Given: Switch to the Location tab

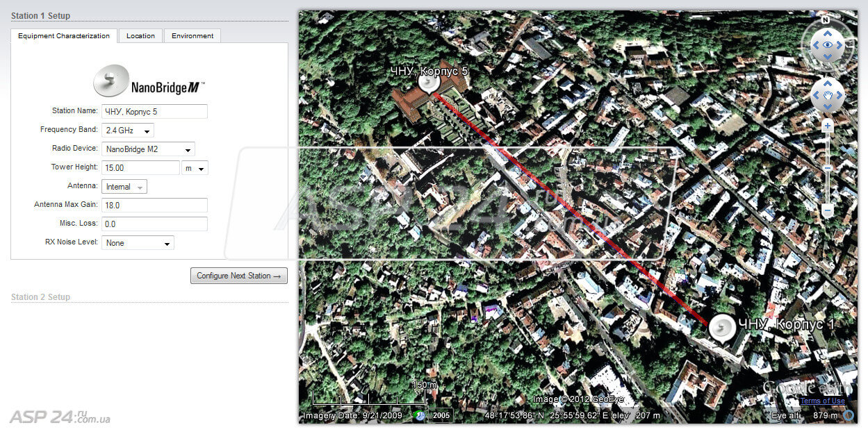Looking at the screenshot, I should tap(140, 36).
